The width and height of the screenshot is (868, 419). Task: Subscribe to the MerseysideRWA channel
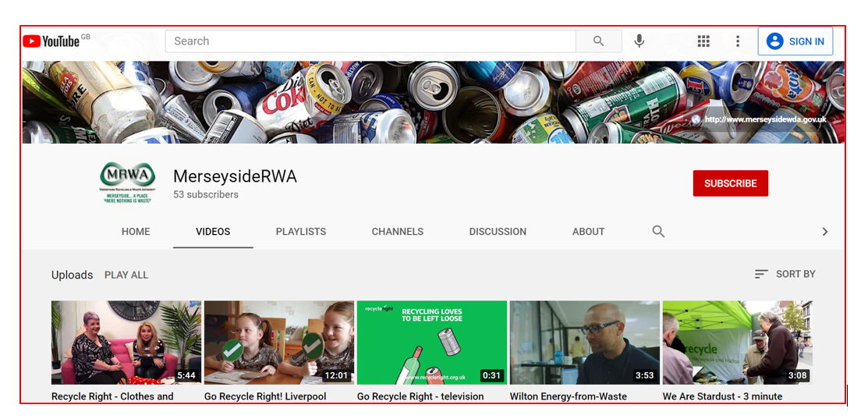coord(730,183)
